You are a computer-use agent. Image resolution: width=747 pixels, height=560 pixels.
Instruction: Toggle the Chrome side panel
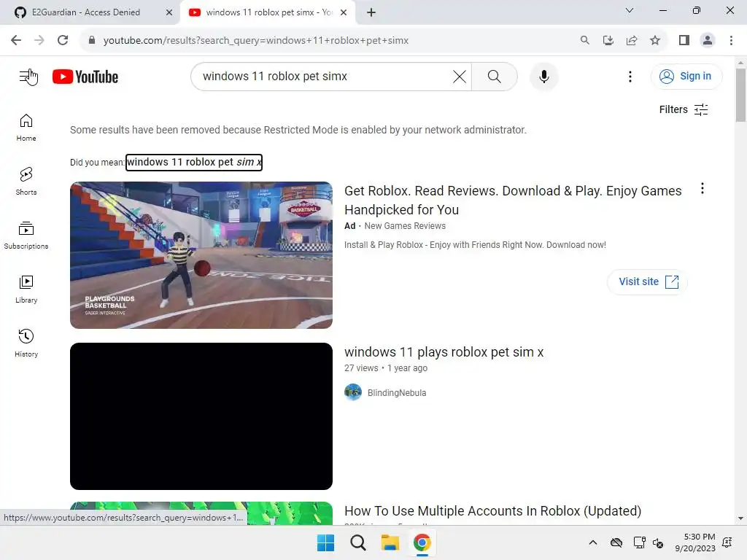[x=684, y=41]
